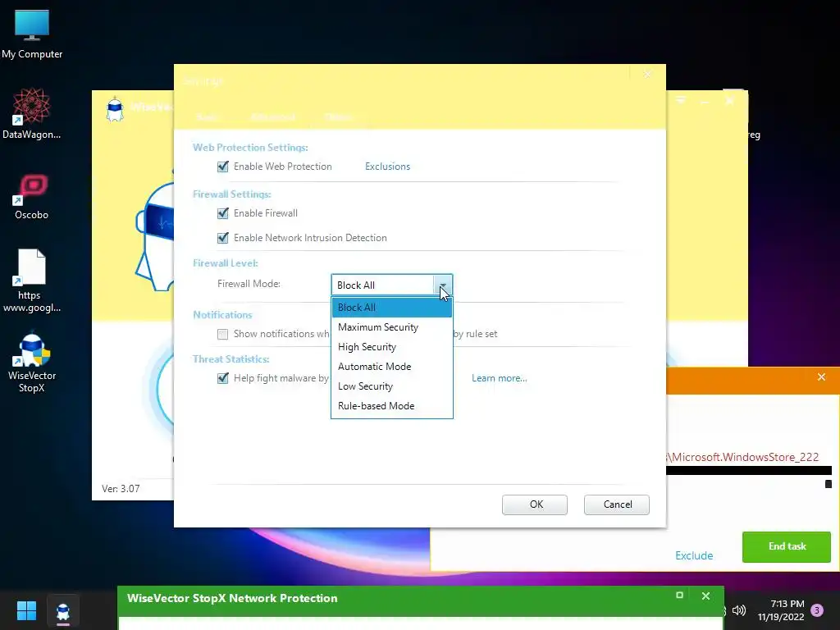Maximize the Network Protection popup
Viewport: 840px width, 630px height.
[679, 596]
